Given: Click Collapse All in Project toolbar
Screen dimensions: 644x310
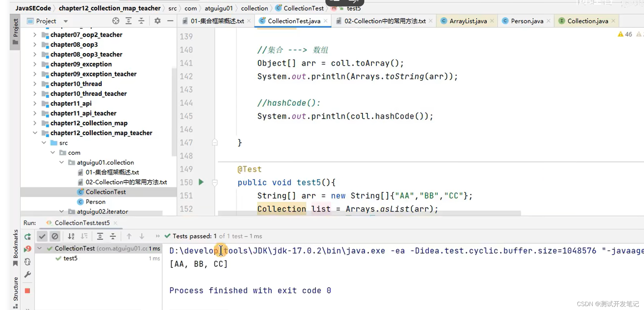Looking at the screenshot, I should tap(141, 21).
